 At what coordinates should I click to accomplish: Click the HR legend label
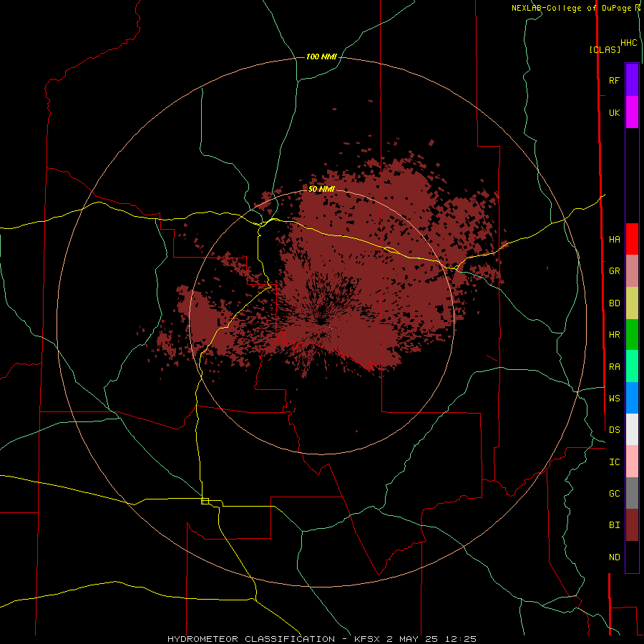(x=614, y=335)
